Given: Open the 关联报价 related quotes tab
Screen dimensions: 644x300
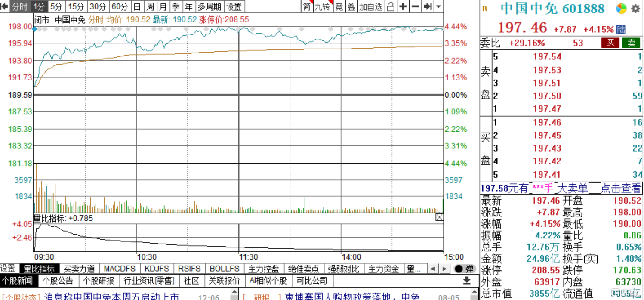Looking at the screenshot, I should pos(224,281).
